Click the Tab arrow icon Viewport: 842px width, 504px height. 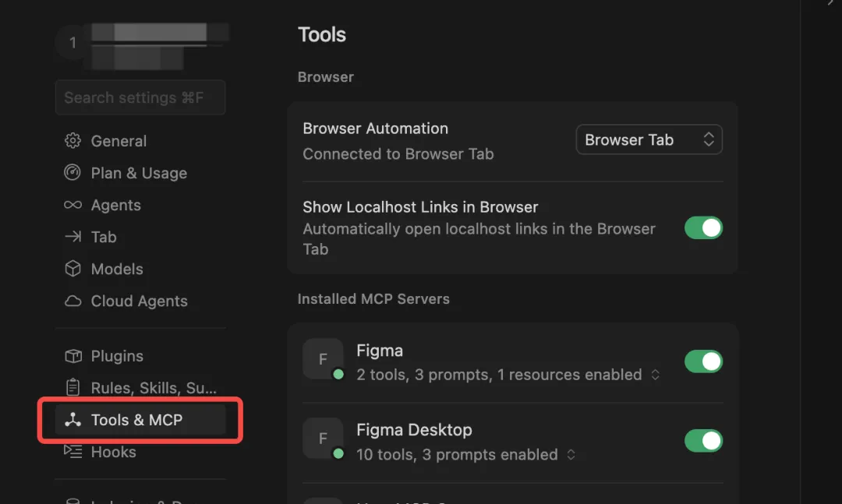pos(73,237)
